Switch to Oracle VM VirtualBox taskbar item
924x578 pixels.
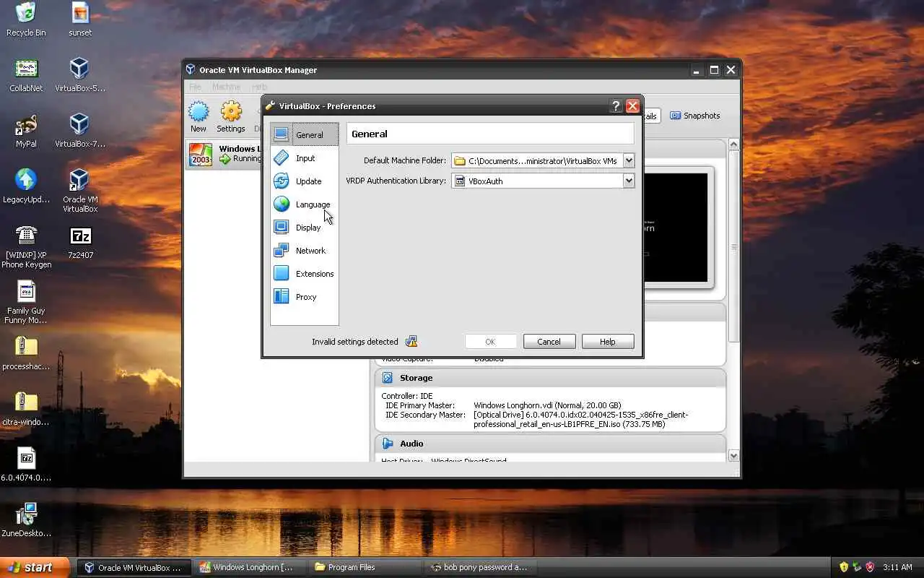(134, 567)
